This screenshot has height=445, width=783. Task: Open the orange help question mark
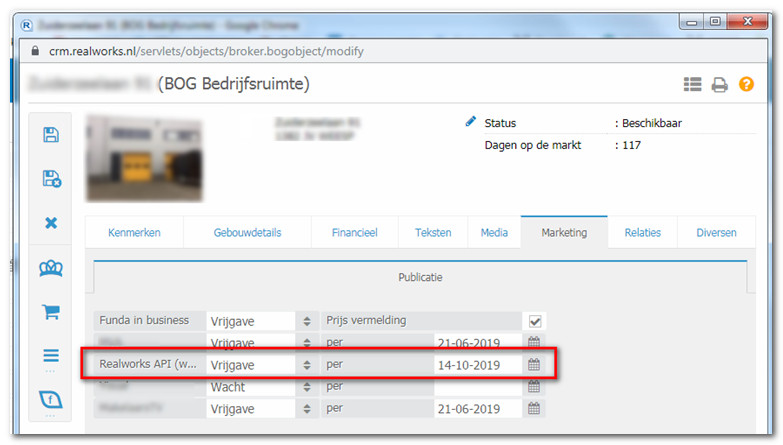point(747,84)
